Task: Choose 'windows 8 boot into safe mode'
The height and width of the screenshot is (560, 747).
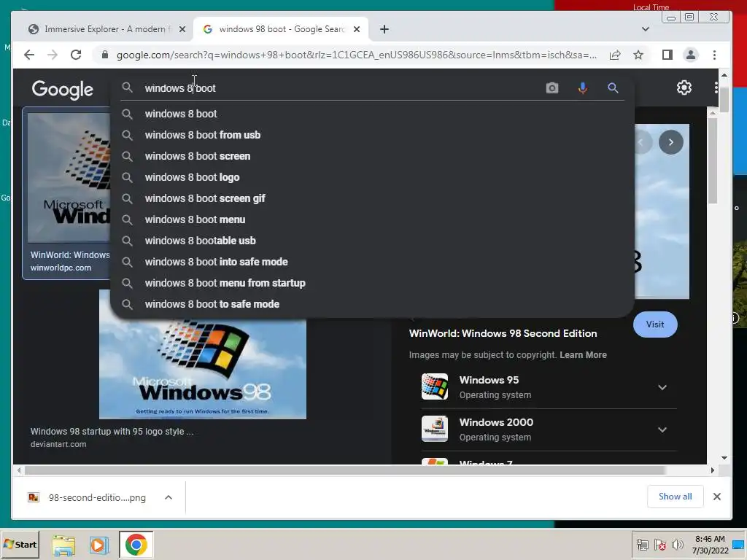Action: [371, 262]
